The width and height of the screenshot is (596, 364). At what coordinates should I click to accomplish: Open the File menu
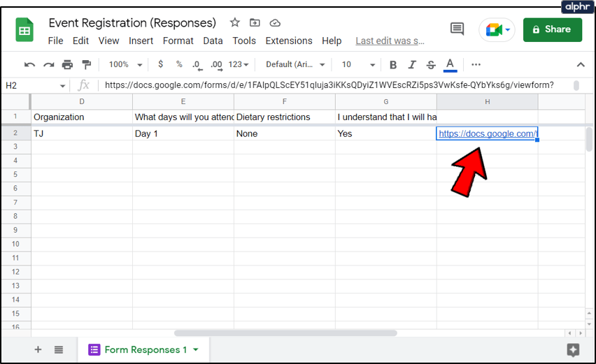coord(55,41)
